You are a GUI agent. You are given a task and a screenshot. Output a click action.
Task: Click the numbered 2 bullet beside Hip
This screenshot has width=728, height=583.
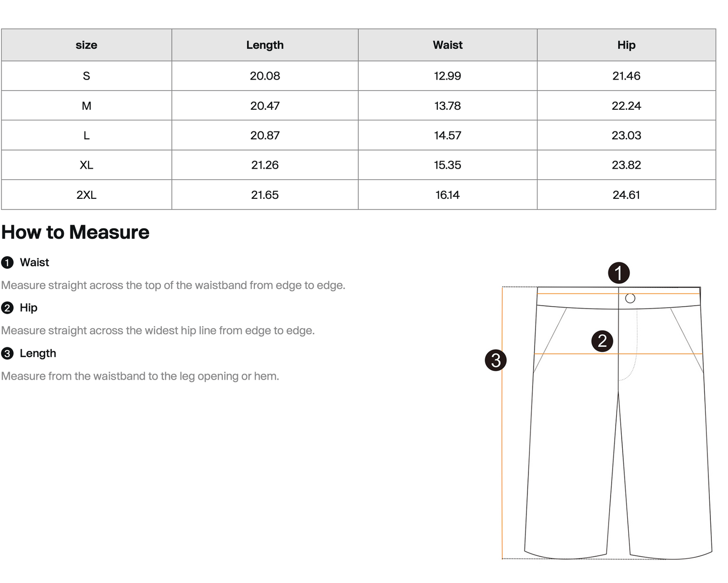(7, 308)
